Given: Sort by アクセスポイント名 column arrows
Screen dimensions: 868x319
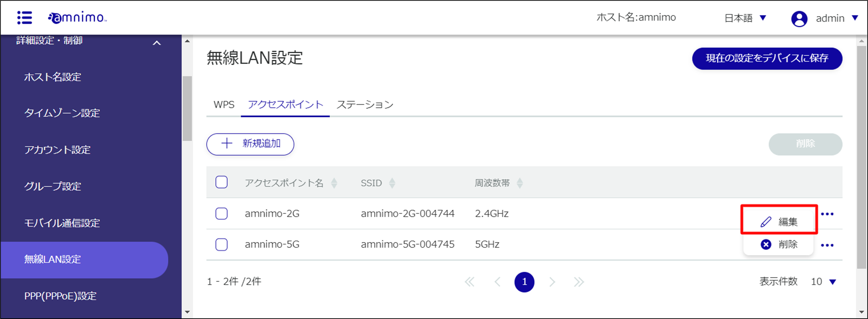Looking at the screenshot, I should coord(334,183).
